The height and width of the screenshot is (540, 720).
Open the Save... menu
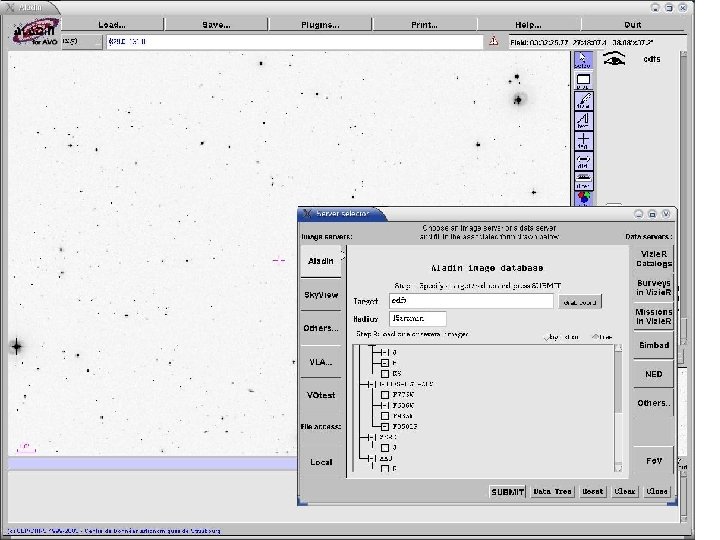[x=216, y=25]
